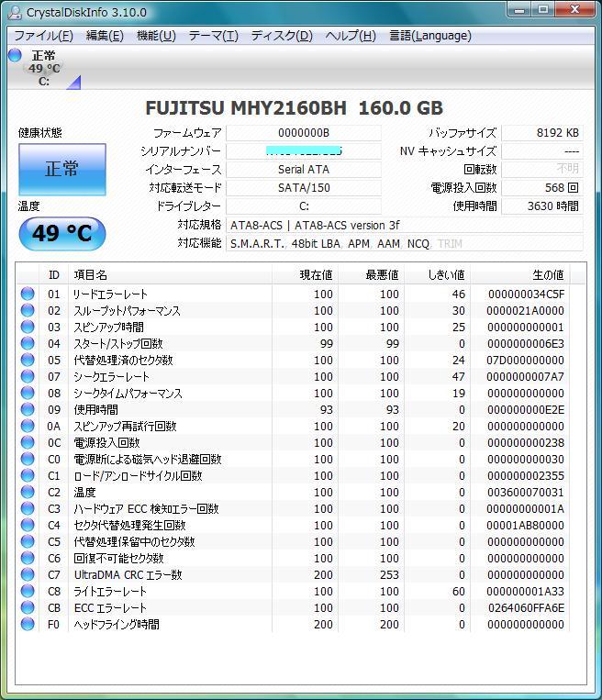Click the drive letter field showing C:

(x=304, y=206)
